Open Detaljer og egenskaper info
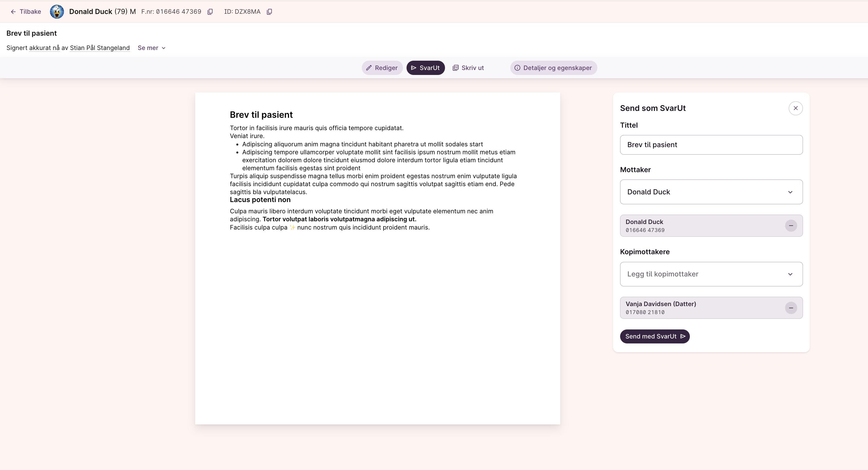Image resolution: width=868 pixels, height=470 pixels. pos(553,68)
